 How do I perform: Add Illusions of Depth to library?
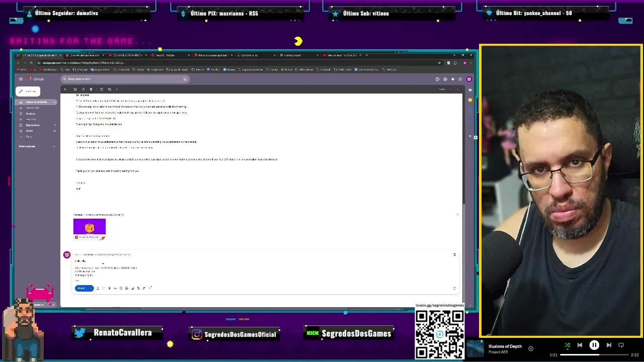pyautogui.click(x=530, y=348)
